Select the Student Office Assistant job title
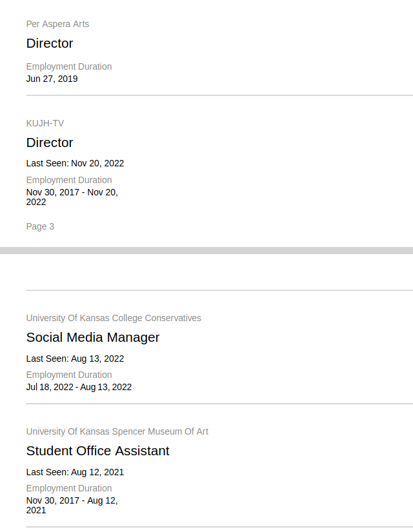The image size is (413, 532). tap(97, 451)
